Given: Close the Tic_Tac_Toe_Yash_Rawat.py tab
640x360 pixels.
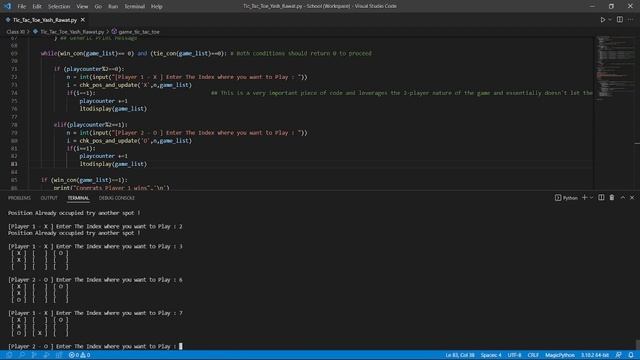Looking at the screenshot, I should coord(83,20).
